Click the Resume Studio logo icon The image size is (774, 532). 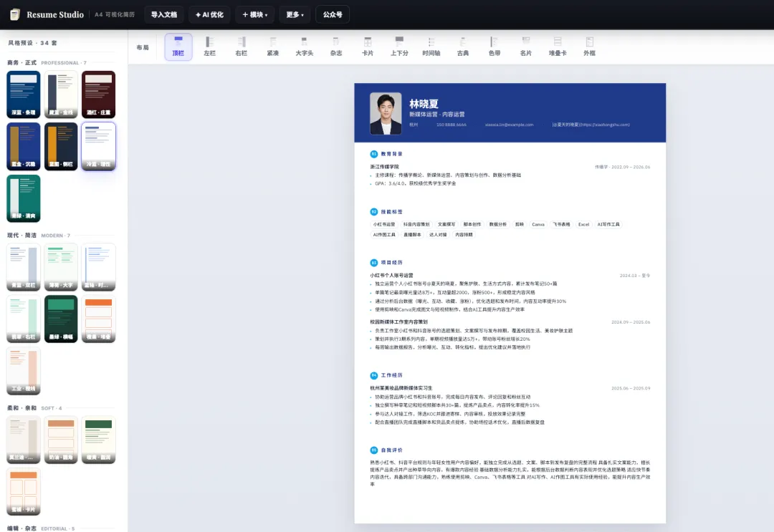[15, 15]
